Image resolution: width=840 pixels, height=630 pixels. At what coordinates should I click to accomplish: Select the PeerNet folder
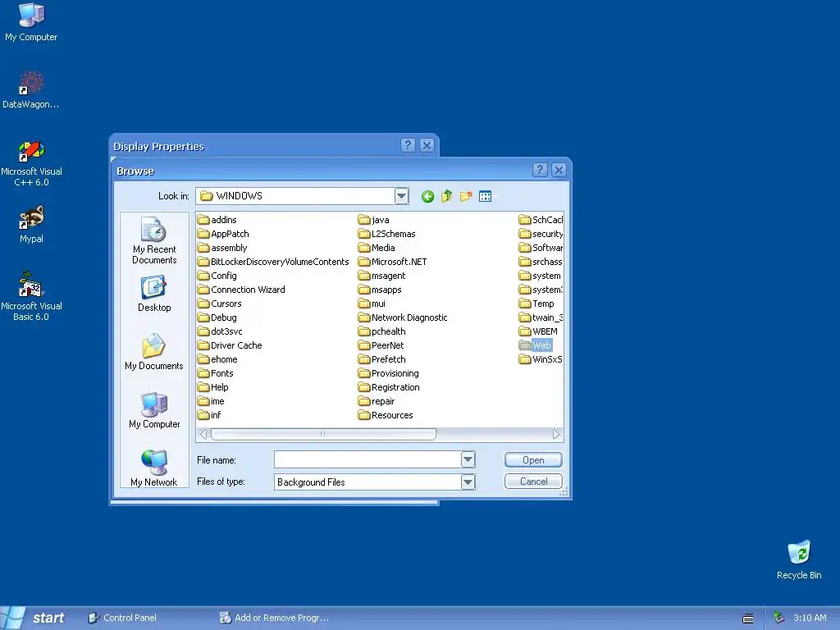coord(381,345)
